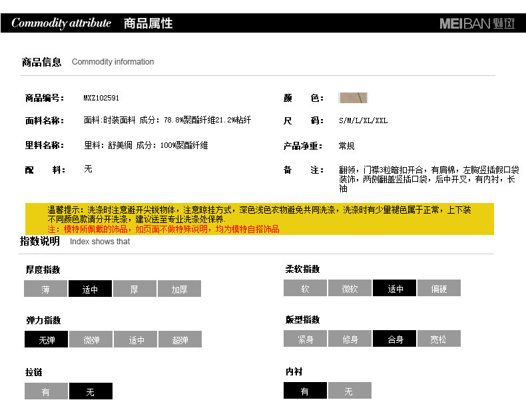
Task: Click the fabric composition text 面料:时装面料
Action: click(167, 120)
